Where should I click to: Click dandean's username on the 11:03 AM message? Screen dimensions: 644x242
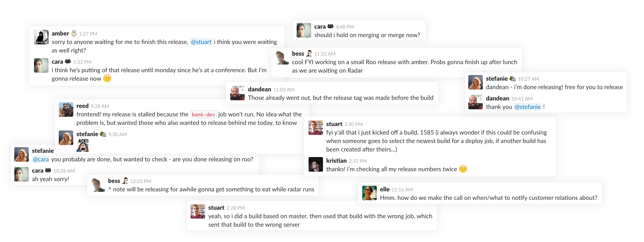259,89
